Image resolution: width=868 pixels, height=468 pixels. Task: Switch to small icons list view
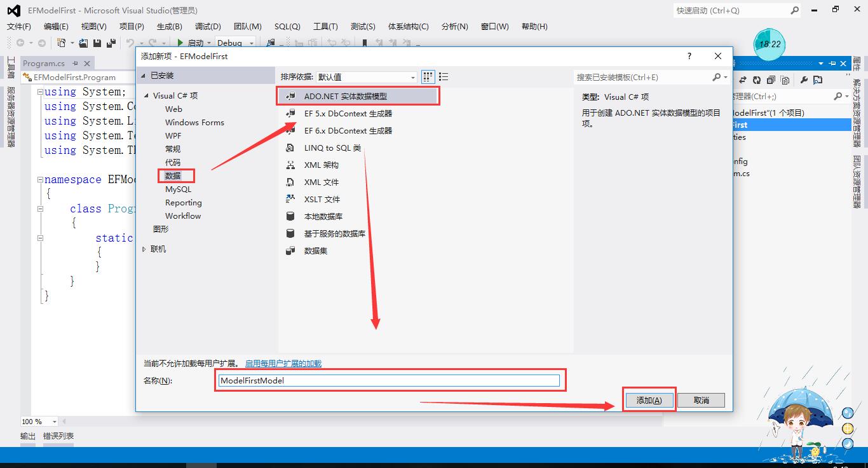click(444, 77)
